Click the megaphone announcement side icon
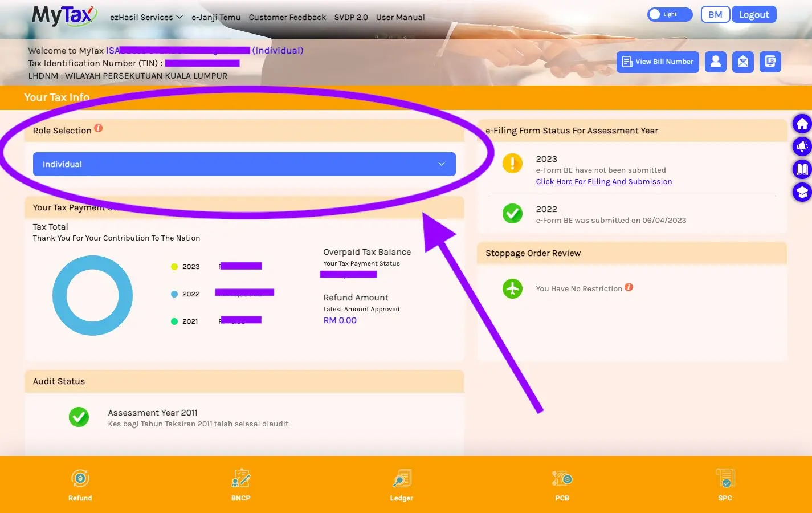 (802, 146)
